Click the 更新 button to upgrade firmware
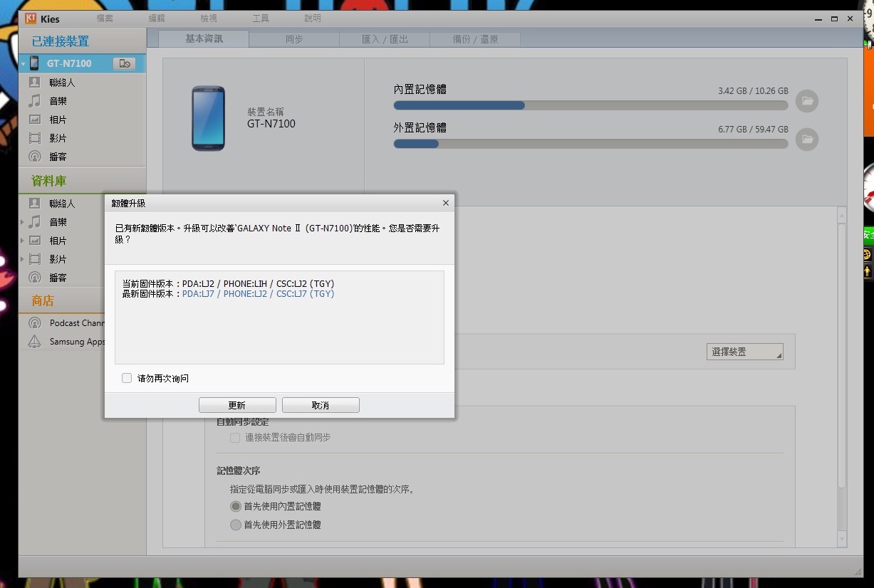874x588 pixels. tap(237, 405)
